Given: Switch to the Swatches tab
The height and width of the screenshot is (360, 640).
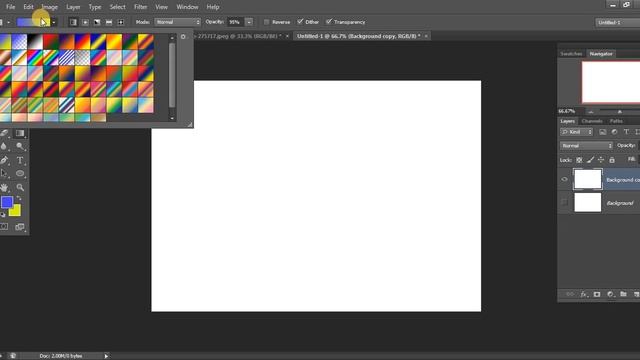Looking at the screenshot, I should (571, 54).
